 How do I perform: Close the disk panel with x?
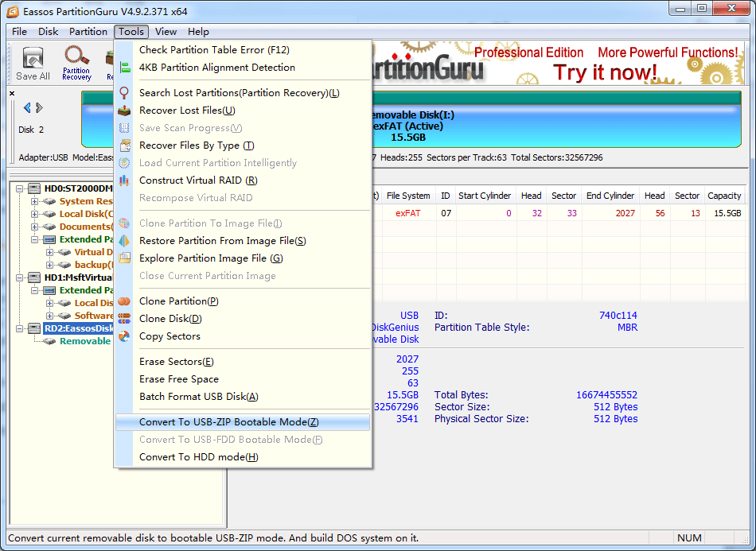coord(12,94)
